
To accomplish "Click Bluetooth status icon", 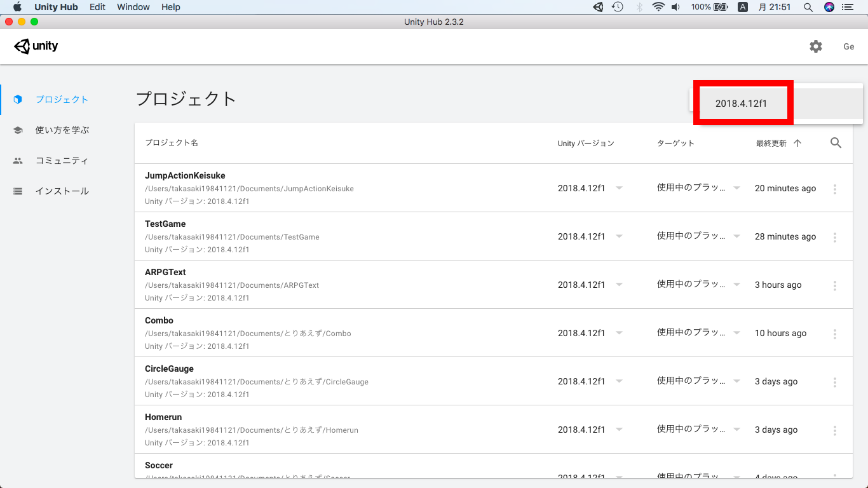I will [x=639, y=7].
